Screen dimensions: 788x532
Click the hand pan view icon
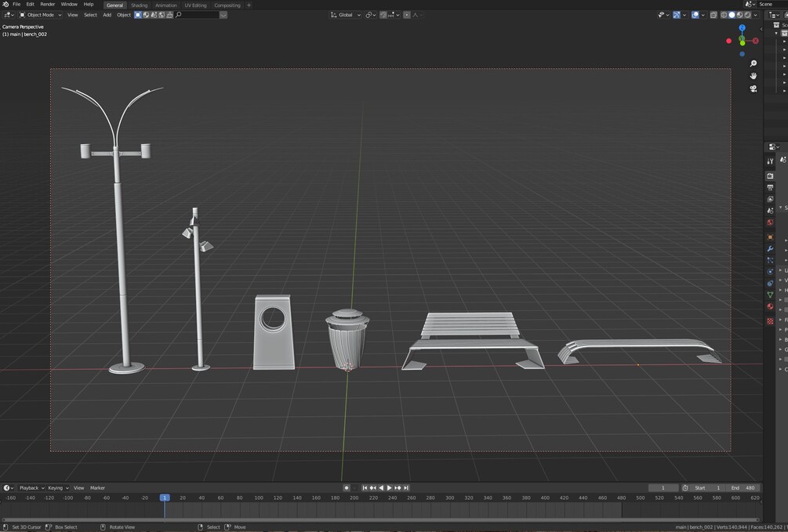(x=754, y=76)
